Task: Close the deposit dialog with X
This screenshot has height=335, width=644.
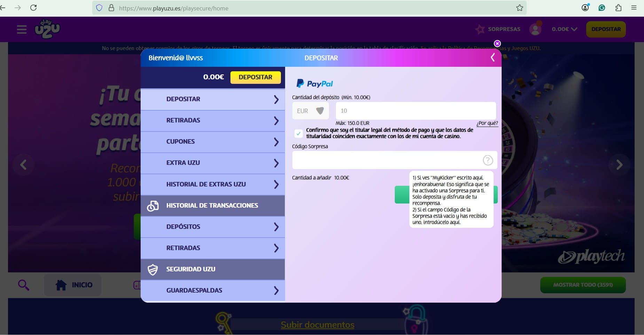Action: tap(497, 43)
